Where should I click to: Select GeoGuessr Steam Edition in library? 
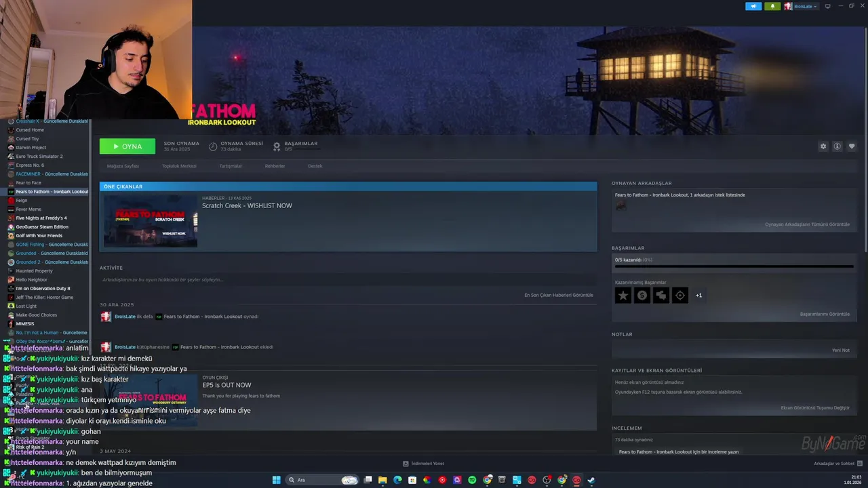click(x=42, y=227)
